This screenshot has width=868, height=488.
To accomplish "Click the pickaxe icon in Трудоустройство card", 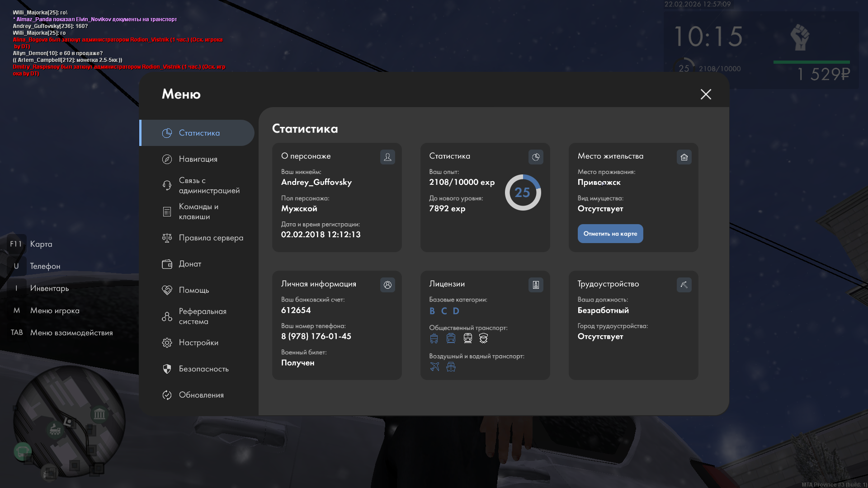I will point(684,285).
